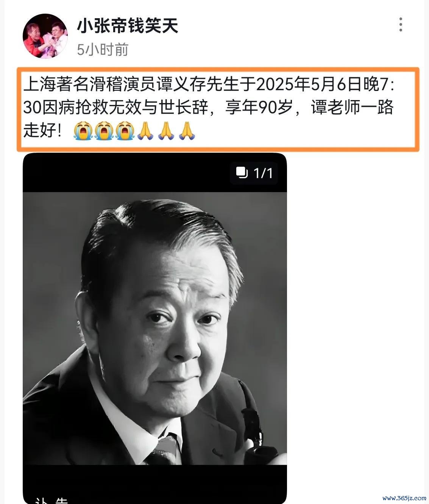Screen dimensions: 429x504
Task: Open the poster's round profile avatar
Action: [45, 36]
